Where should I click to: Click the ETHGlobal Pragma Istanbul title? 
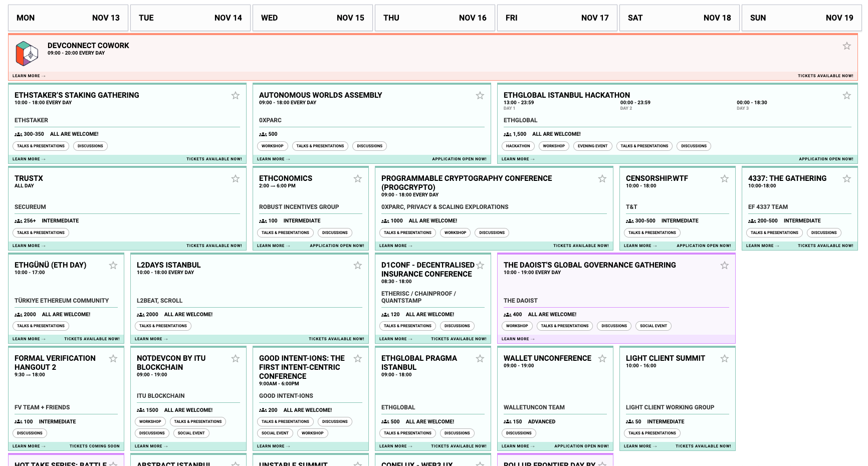tap(419, 363)
